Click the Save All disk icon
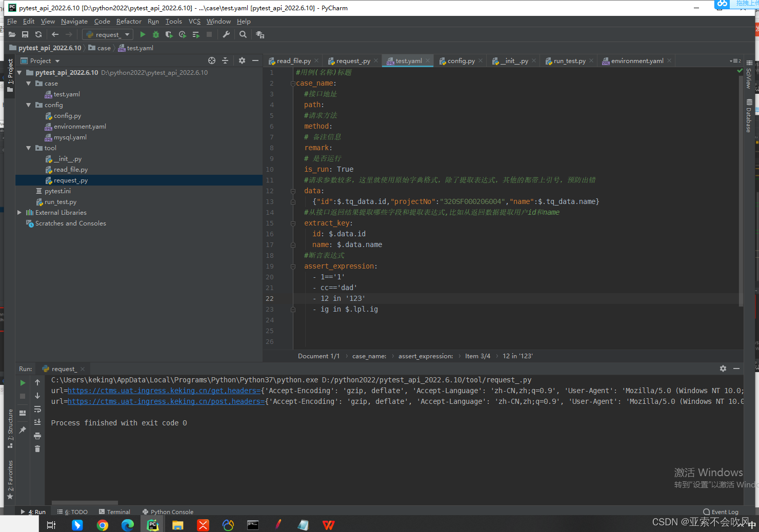Image resolution: width=759 pixels, height=532 pixels. pos(25,34)
